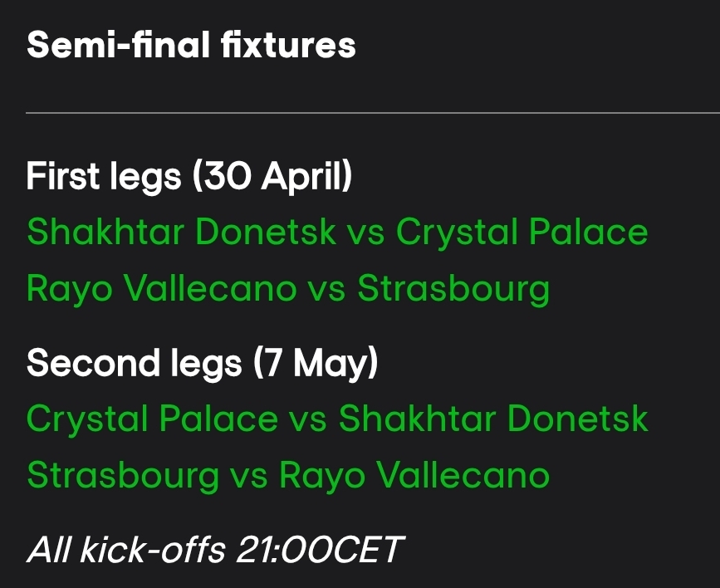Click the 21:00CET kick-off time
The width and height of the screenshot is (720, 588).
(x=320, y=550)
